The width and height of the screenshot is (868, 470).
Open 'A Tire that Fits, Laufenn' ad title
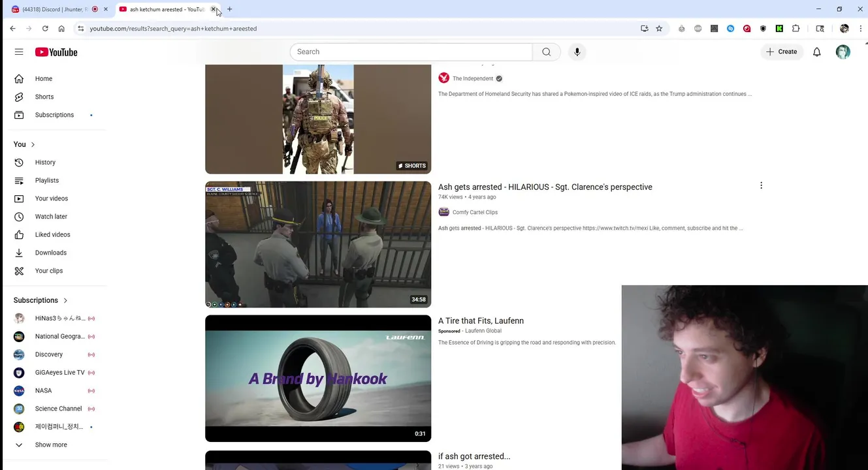(x=481, y=321)
